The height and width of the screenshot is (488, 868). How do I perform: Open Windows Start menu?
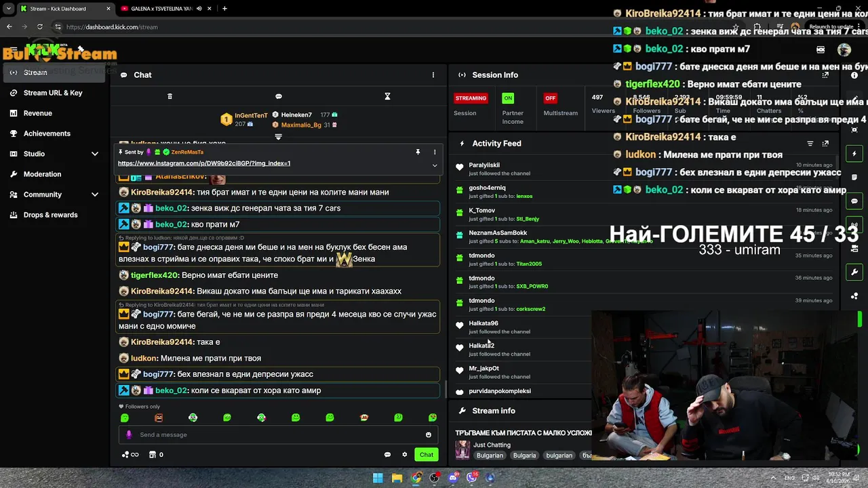click(378, 478)
